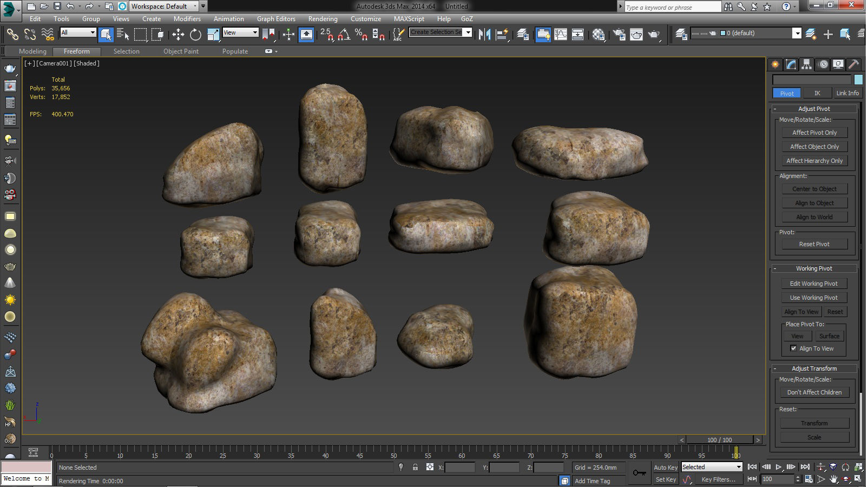Open the Motion command panel tab
The image size is (868, 487).
tap(823, 64)
